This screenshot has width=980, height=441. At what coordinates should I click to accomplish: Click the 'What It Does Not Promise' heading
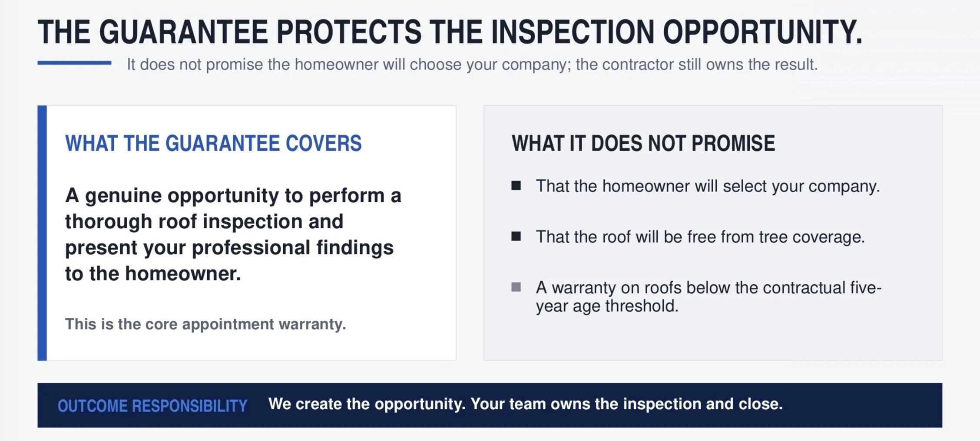pyautogui.click(x=643, y=144)
